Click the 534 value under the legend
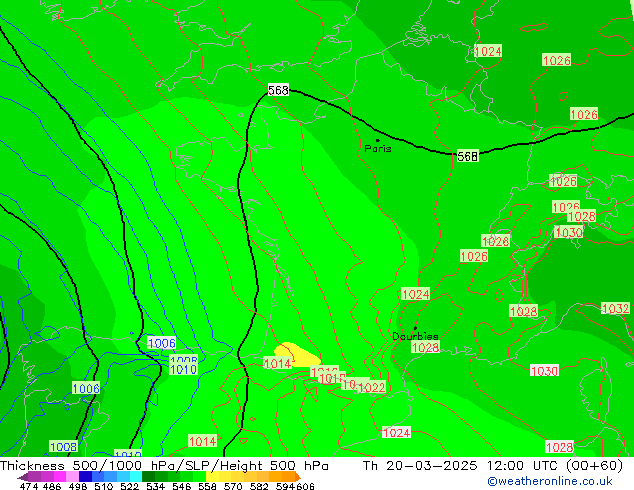634x490 pixels. (155, 486)
